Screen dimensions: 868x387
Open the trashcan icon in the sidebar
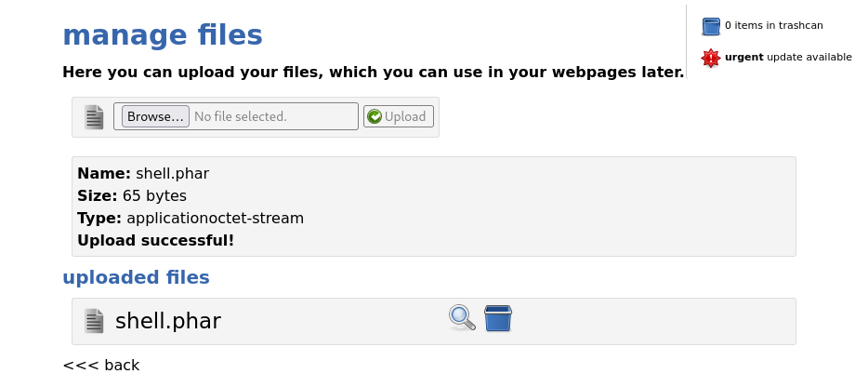pos(711,26)
